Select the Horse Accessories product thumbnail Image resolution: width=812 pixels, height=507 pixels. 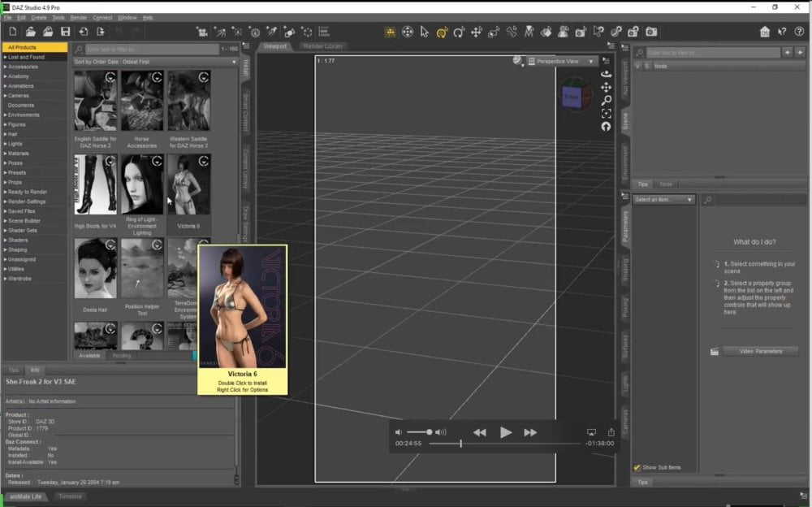pyautogui.click(x=142, y=101)
